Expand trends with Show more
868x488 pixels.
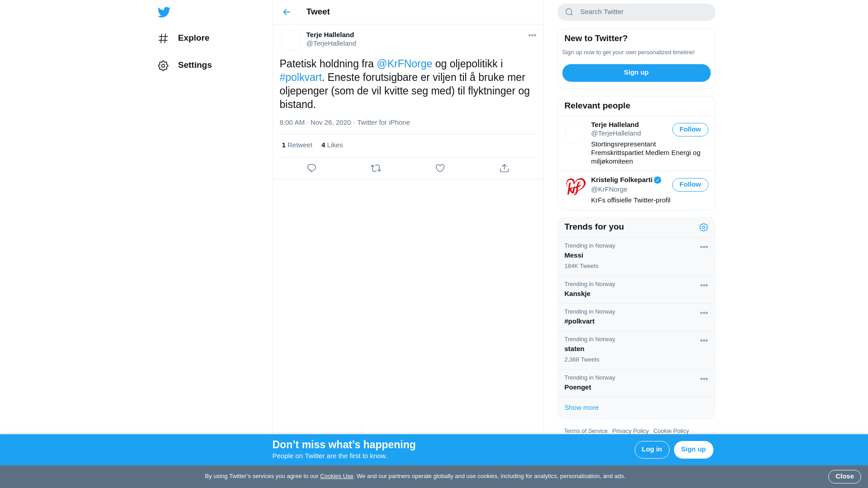[x=581, y=408]
